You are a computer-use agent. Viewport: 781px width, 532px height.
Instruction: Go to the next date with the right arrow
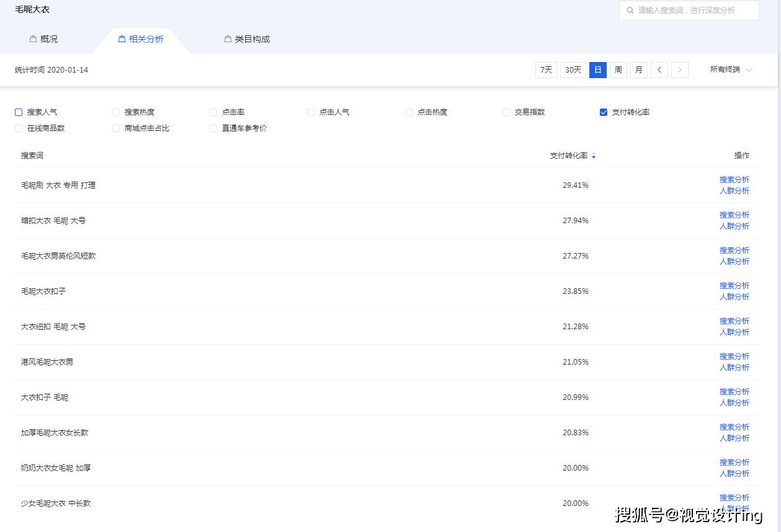680,70
